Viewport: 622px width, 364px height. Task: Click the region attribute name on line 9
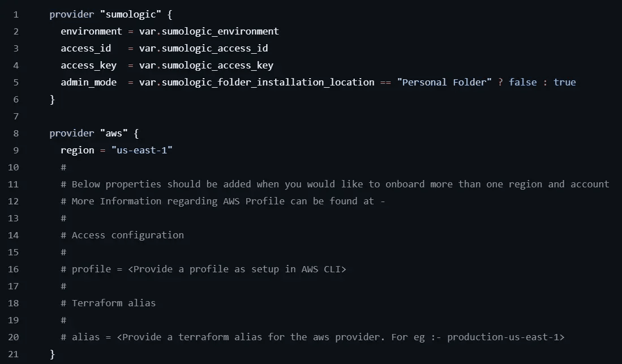coord(78,150)
